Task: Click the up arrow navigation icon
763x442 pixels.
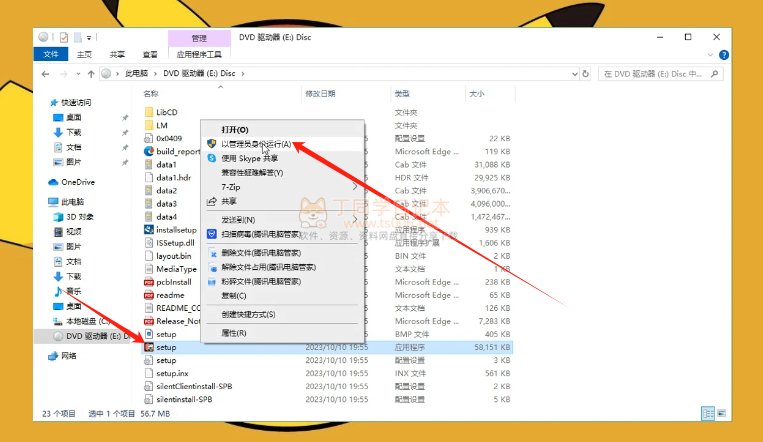Action: click(91, 73)
